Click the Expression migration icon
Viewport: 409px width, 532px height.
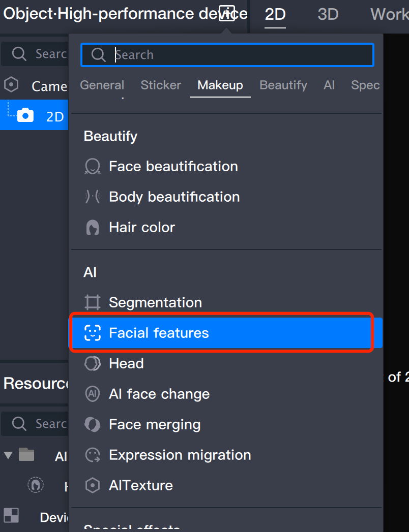point(93,455)
